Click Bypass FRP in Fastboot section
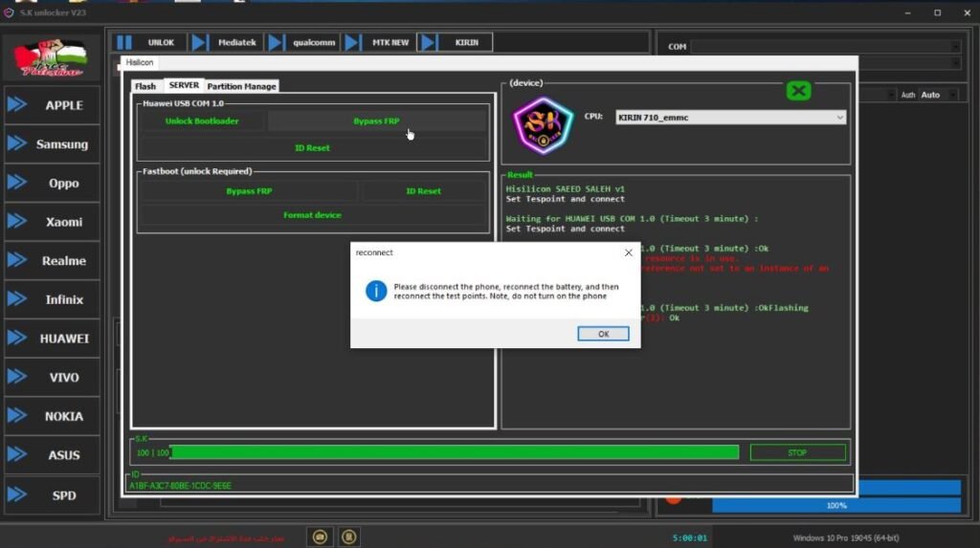 [x=250, y=191]
